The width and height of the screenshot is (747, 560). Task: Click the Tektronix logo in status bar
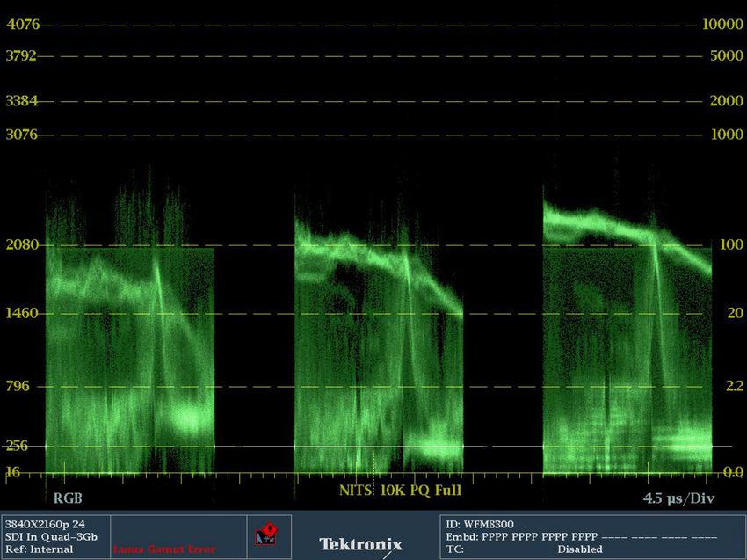pyautogui.click(x=361, y=544)
